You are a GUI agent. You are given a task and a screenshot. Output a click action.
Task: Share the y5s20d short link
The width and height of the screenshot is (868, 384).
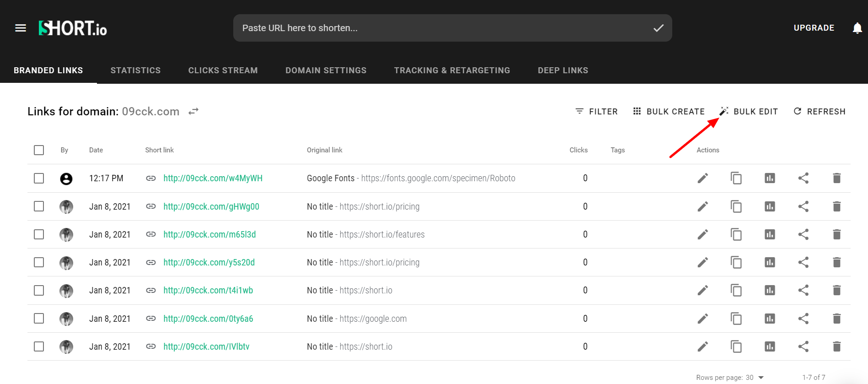pos(804,262)
